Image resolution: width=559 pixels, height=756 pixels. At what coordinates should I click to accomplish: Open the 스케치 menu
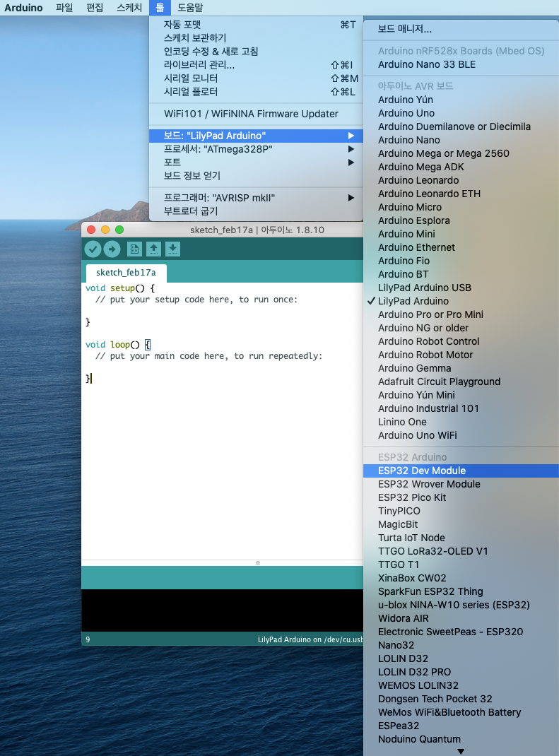coord(129,8)
